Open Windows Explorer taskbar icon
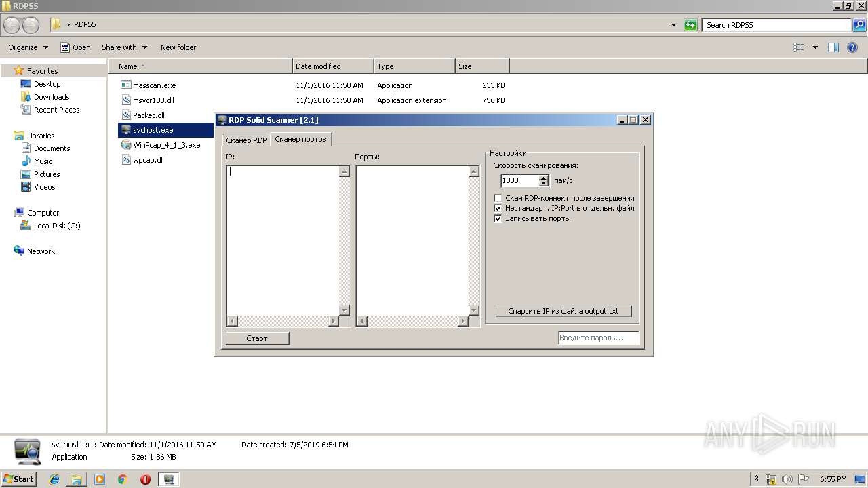Image resolution: width=868 pixels, height=488 pixels. 77,479
